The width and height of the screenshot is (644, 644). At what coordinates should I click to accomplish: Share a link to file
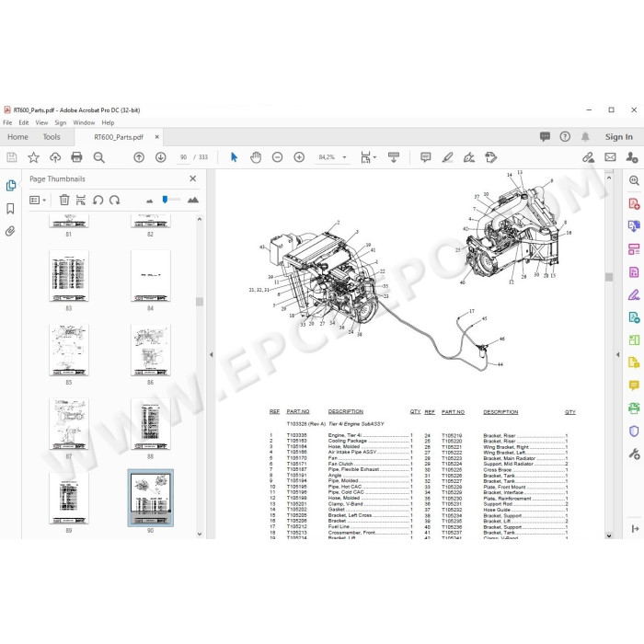pos(588,157)
